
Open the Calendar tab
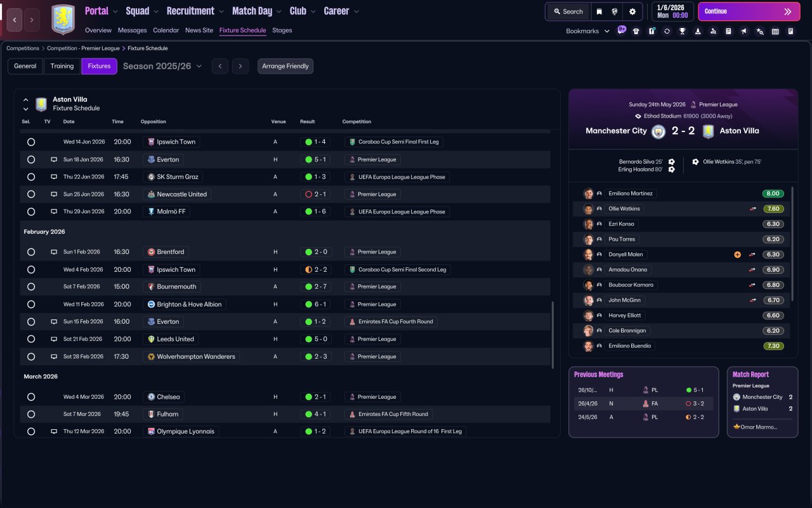(x=166, y=30)
